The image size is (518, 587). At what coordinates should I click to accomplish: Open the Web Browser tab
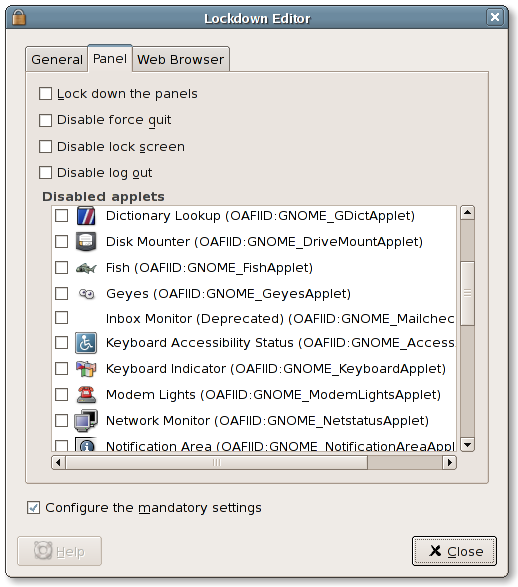coord(180,60)
